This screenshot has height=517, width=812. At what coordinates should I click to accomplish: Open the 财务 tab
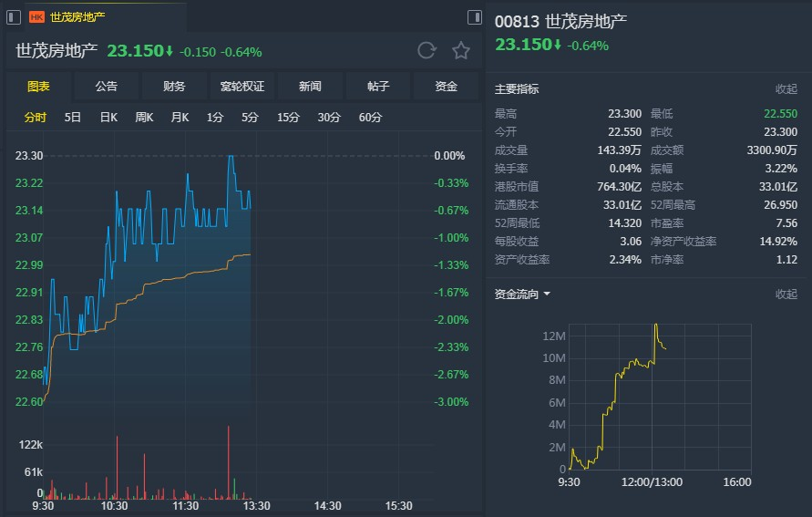pyautogui.click(x=174, y=87)
